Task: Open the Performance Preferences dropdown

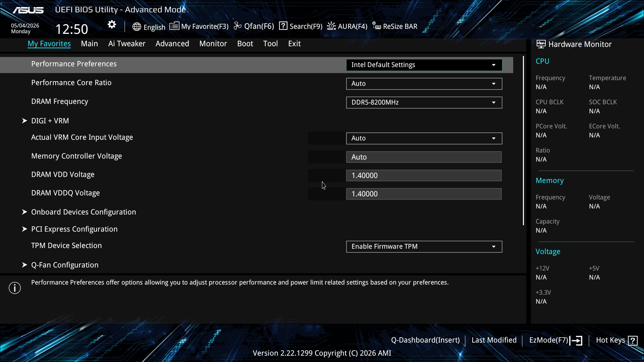Action: click(424, 65)
